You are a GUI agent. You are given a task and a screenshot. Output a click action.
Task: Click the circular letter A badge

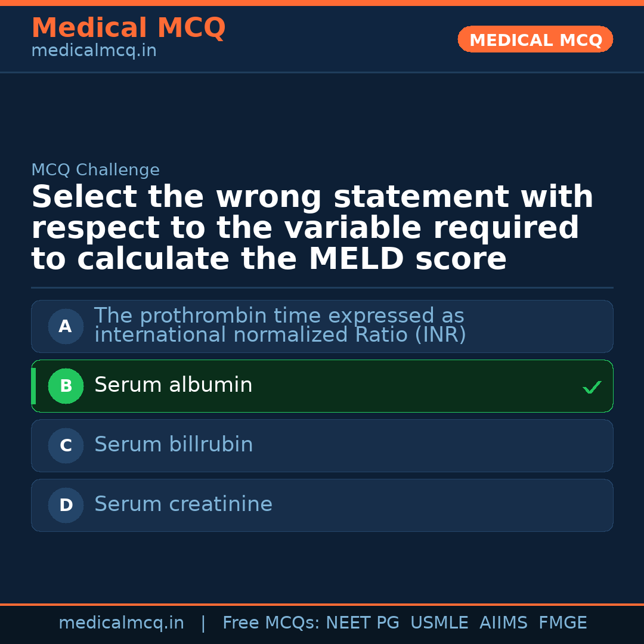click(x=66, y=326)
